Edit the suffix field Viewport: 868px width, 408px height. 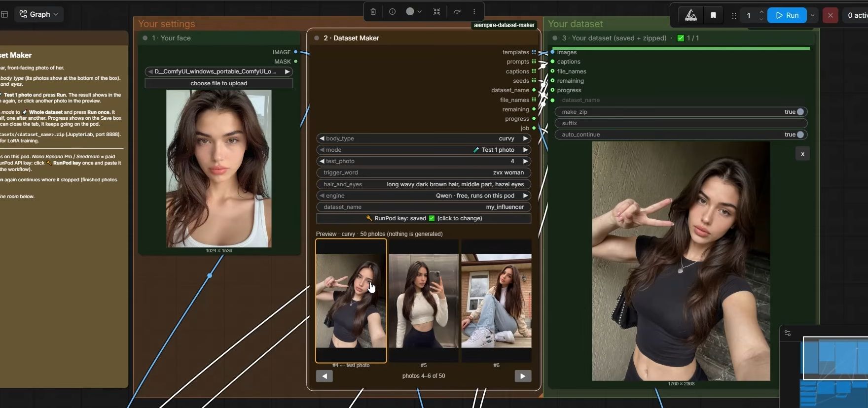[x=681, y=123]
